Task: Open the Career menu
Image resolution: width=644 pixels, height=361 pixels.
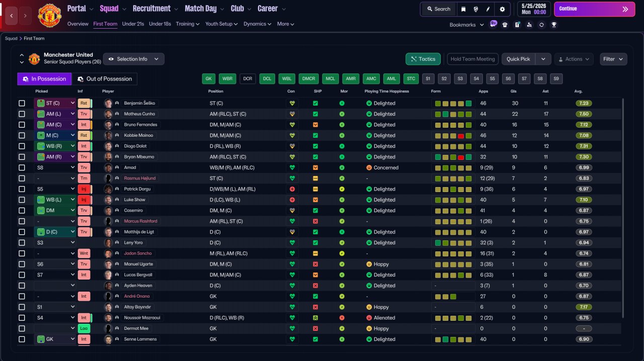Action: point(272,9)
